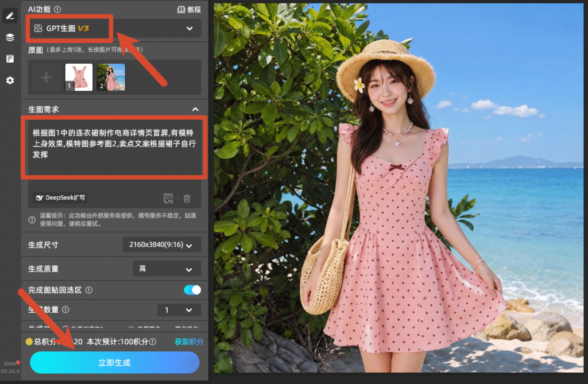Click info icon next to 完成图贴回选区
This screenshot has width=588, height=384.
(x=89, y=290)
